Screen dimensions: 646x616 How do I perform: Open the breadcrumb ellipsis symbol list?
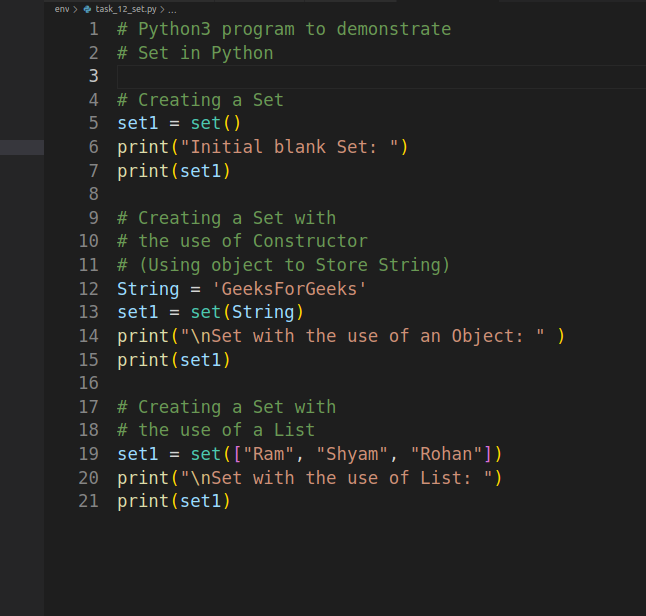click(172, 9)
